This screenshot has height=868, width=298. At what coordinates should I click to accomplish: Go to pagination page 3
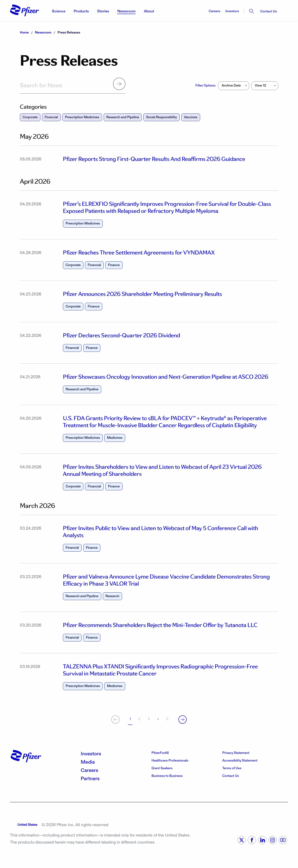click(x=149, y=719)
